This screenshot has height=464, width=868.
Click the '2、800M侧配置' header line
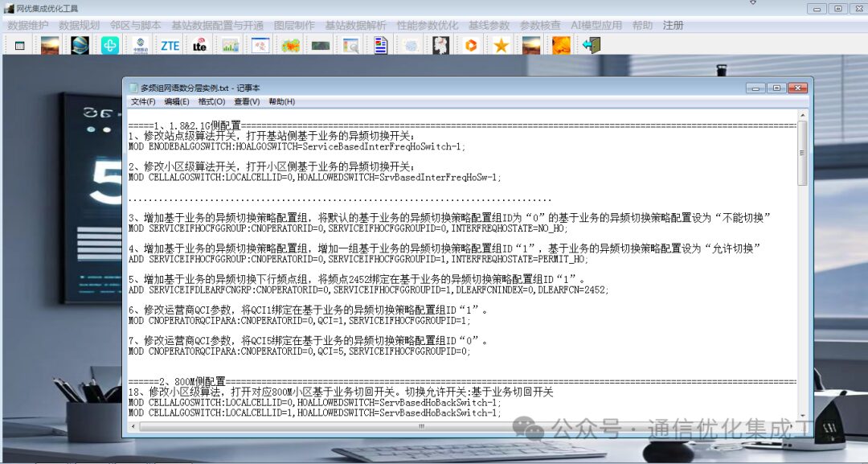pyautogui.click(x=462, y=381)
